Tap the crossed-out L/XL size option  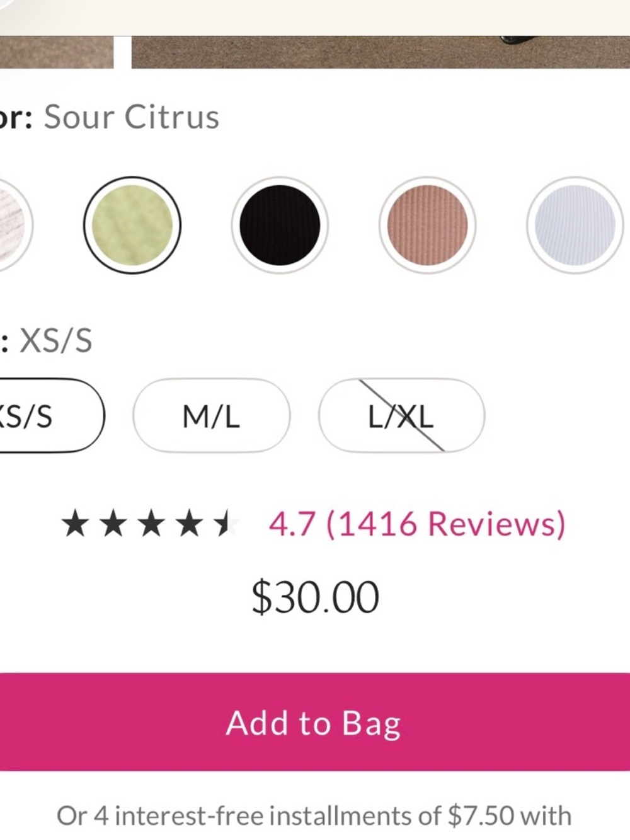(401, 416)
